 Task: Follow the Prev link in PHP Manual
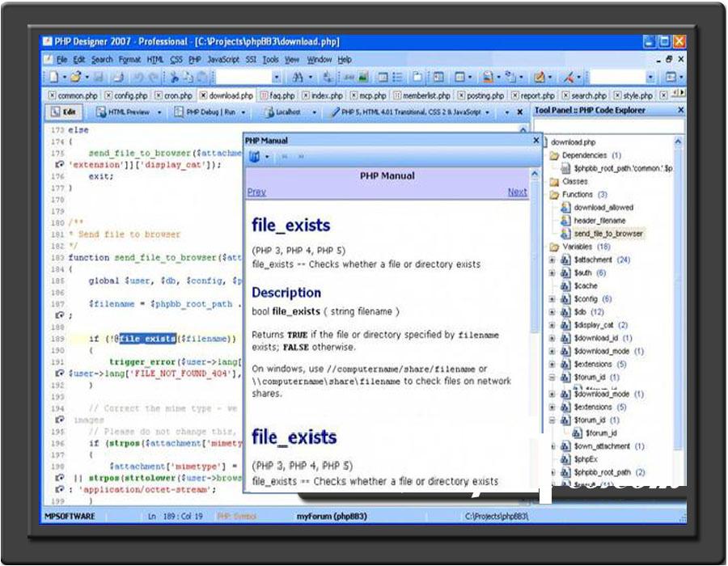click(256, 192)
